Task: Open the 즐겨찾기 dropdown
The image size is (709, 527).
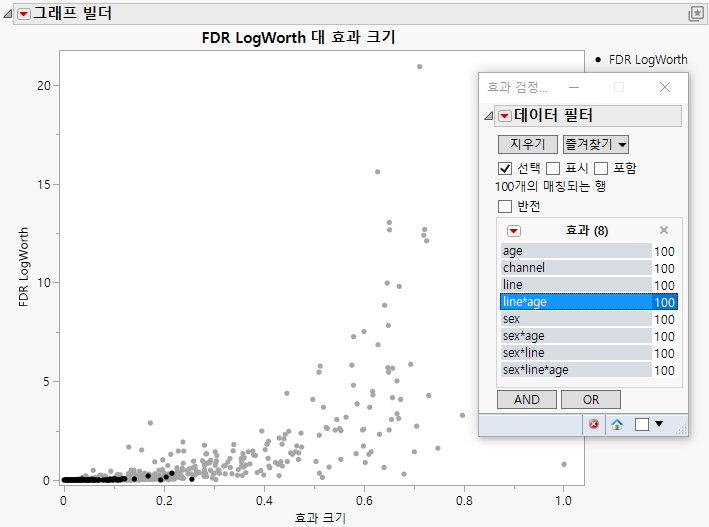Action: 596,144
